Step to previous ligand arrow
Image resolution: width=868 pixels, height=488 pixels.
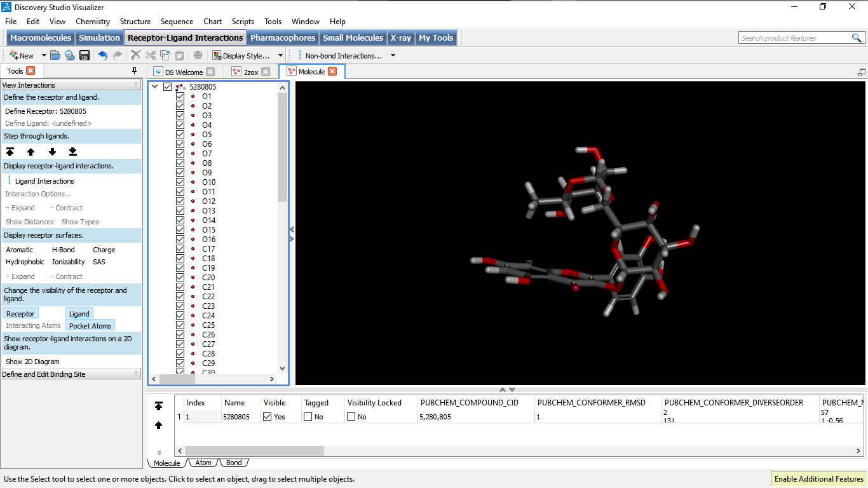31,151
